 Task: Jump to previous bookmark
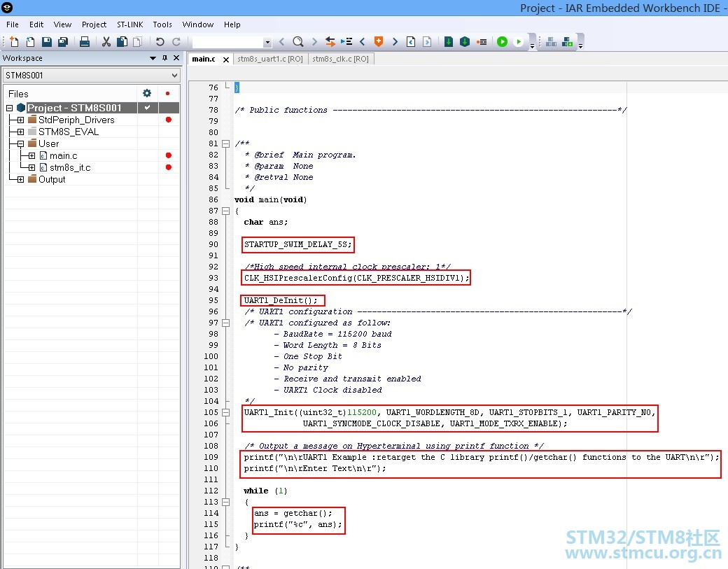click(363, 42)
